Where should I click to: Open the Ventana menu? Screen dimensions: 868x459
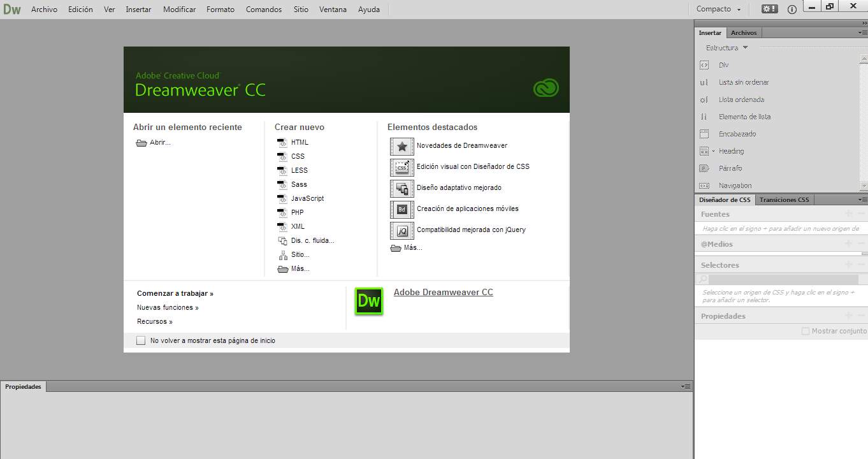(x=333, y=10)
